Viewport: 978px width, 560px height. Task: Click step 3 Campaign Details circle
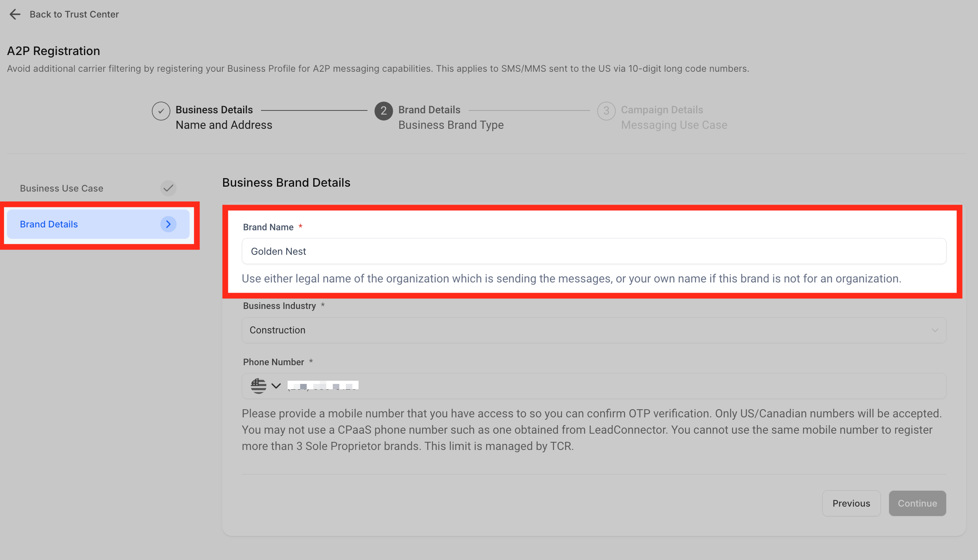coord(606,111)
